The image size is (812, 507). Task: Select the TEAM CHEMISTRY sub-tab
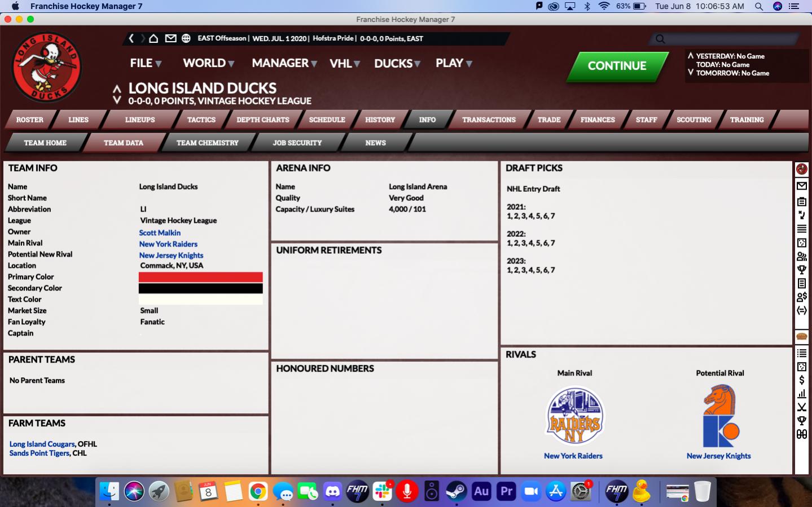click(x=207, y=143)
